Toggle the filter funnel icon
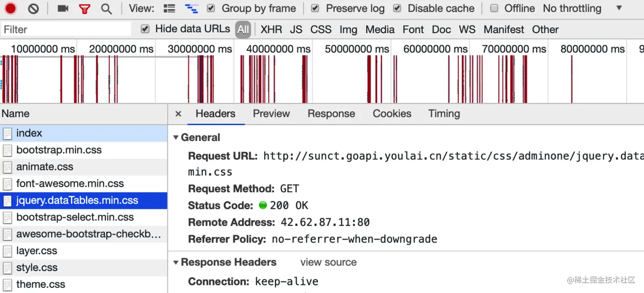 pos(85,9)
